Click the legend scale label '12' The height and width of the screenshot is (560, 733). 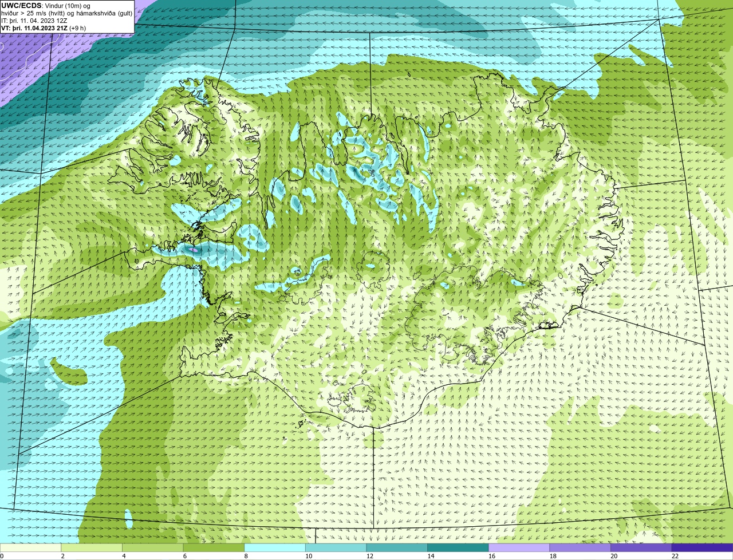coord(370,556)
